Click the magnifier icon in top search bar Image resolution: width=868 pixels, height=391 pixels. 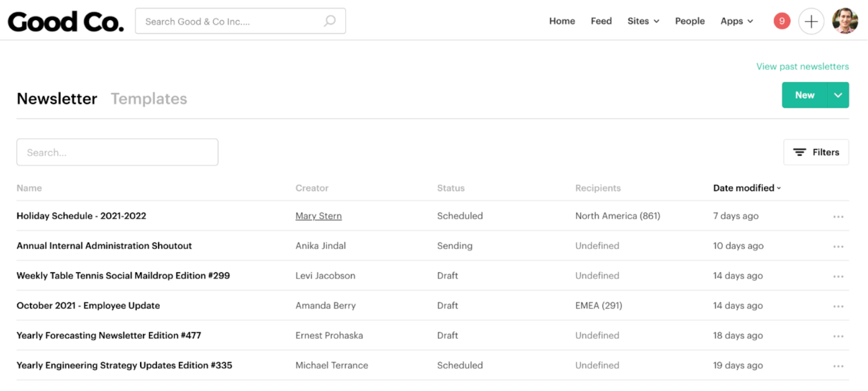pyautogui.click(x=329, y=21)
